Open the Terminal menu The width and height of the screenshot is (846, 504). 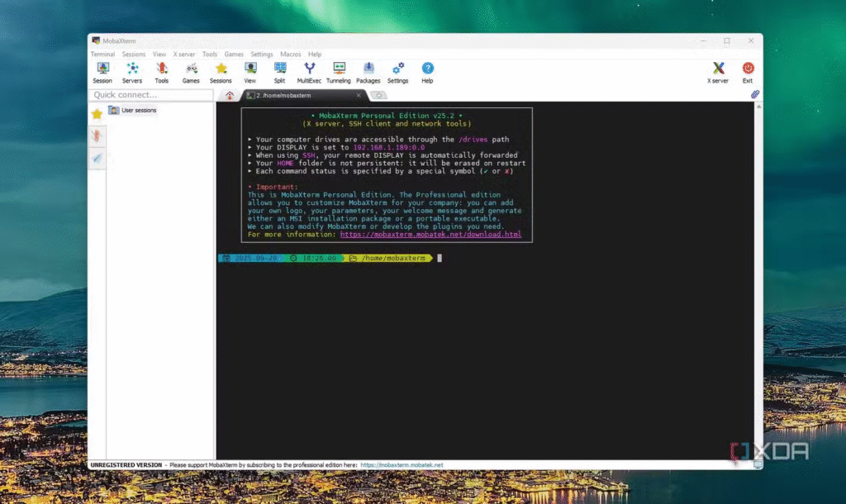click(102, 54)
